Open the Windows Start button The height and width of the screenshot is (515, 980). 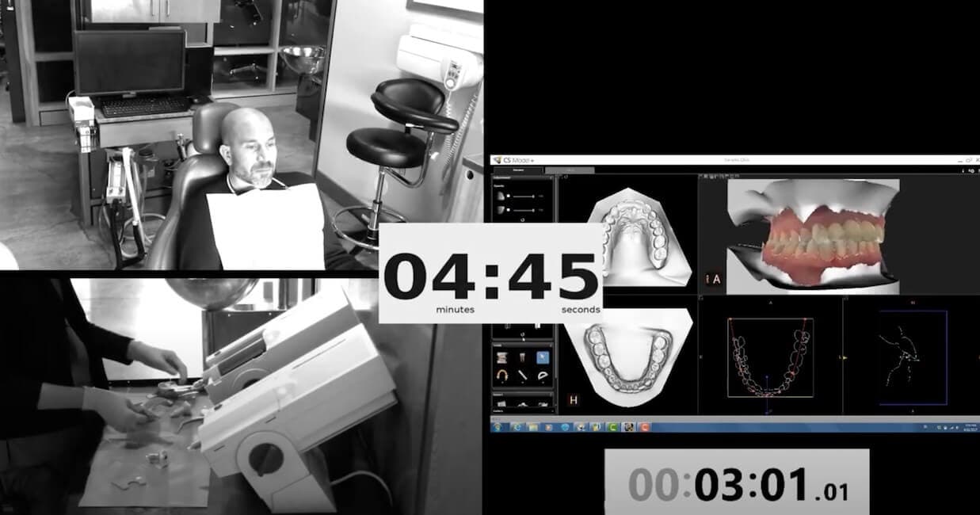coord(498,427)
